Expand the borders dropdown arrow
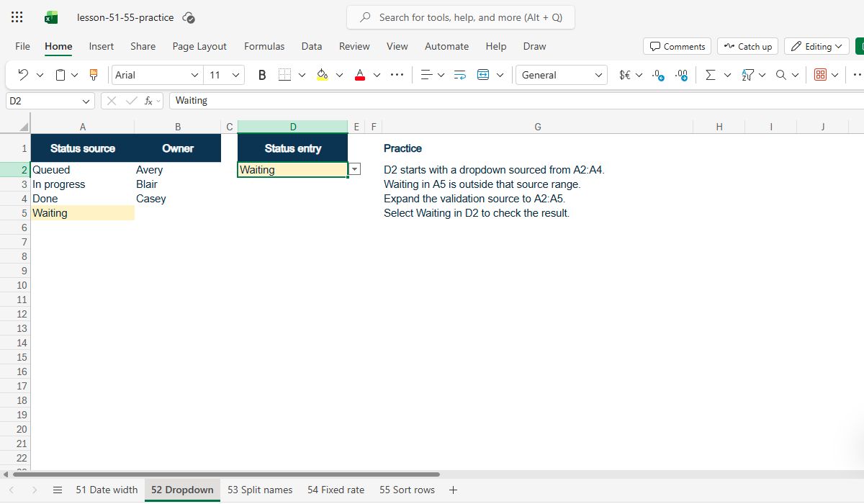The height and width of the screenshot is (504, 864). click(x=302, y=75)
